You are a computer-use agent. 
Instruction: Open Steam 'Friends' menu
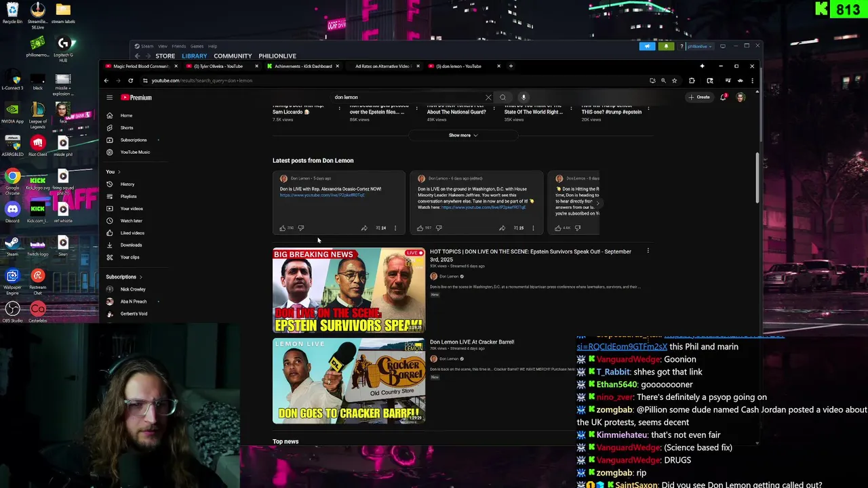coord(178,46)
